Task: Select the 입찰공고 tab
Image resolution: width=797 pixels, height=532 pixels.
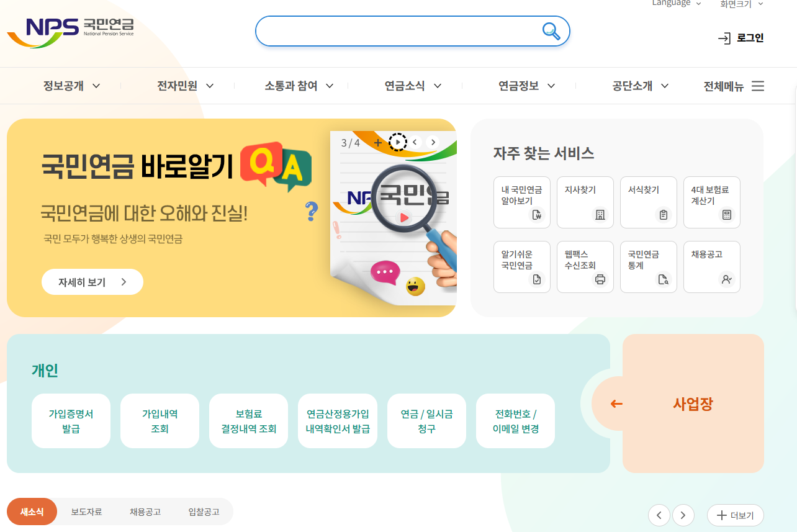Action: pyautogui.click(x=204, y=512)
